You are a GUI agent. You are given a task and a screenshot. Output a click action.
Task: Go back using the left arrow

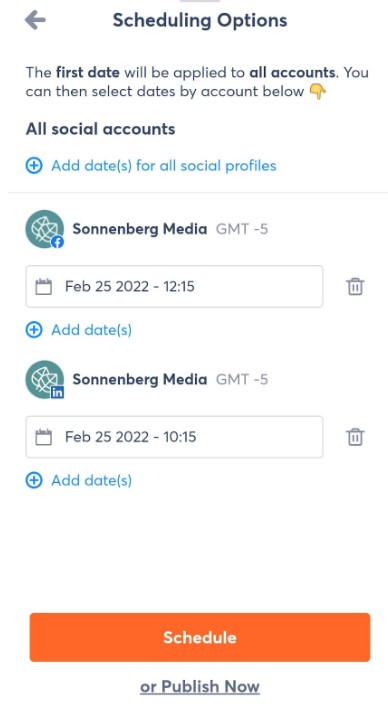click(35, 20)
